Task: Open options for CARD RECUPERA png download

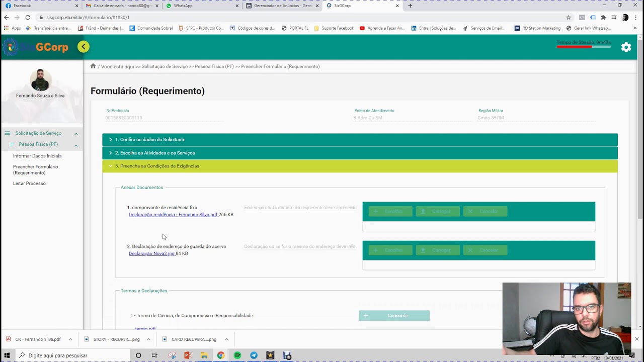Action: 226,339
